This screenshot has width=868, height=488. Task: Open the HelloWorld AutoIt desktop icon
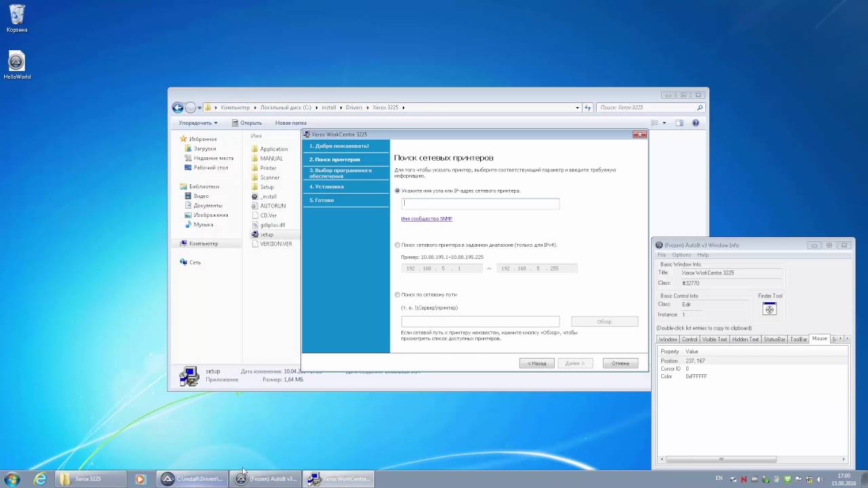click(17, 65)
